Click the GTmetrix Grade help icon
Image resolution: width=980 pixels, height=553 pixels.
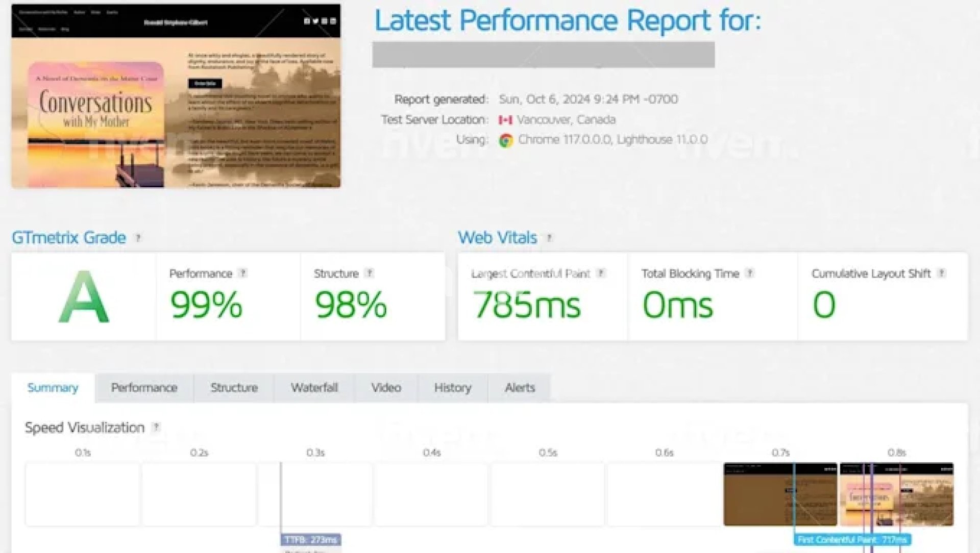coord(138,238)
